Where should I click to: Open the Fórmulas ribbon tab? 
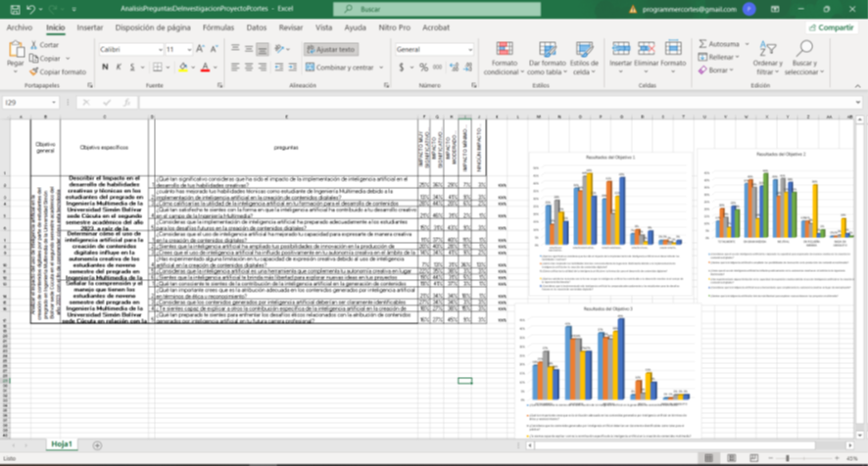[x=217, y=28]
